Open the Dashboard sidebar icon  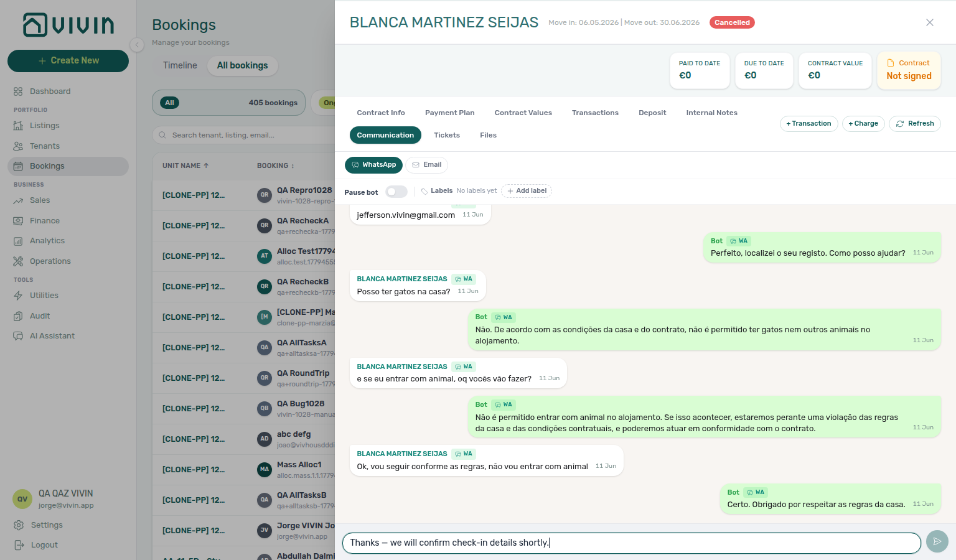(x=18, y=91)
